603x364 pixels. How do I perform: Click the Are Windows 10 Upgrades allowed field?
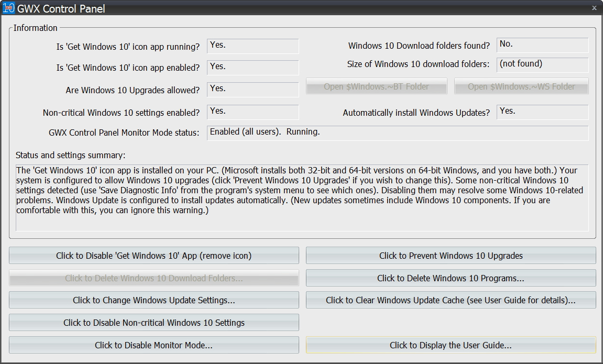[x=253, y=89]
